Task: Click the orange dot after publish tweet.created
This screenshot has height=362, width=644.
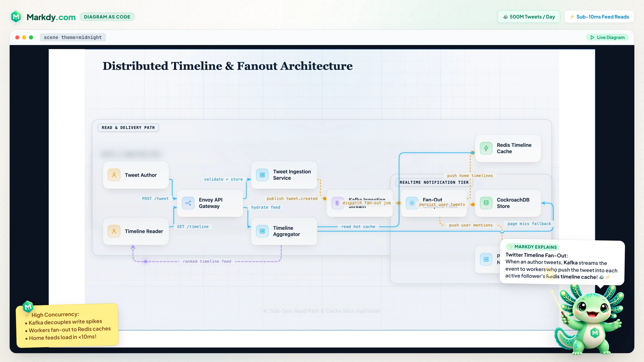Action: coord(324,198)
